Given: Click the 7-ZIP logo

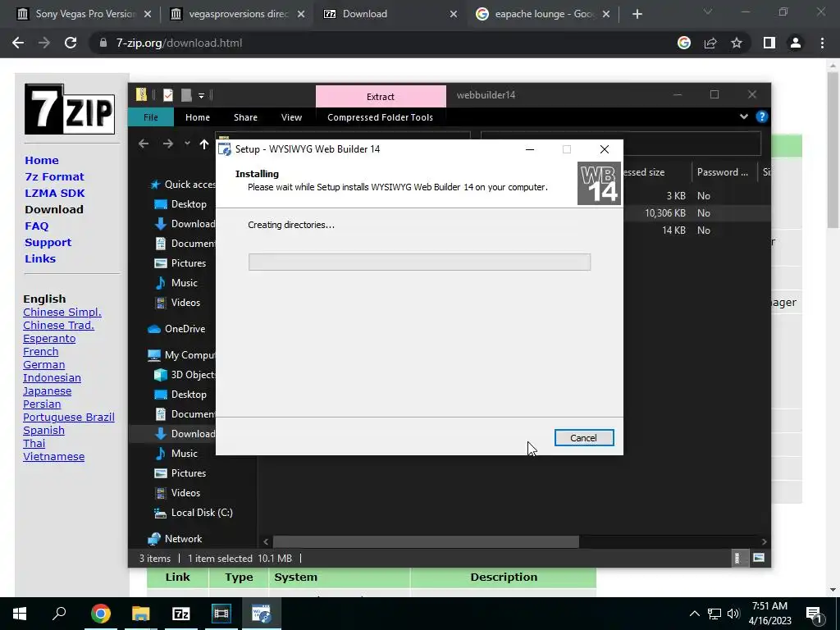Looking at the screenshot, I should tap(70, 109).
